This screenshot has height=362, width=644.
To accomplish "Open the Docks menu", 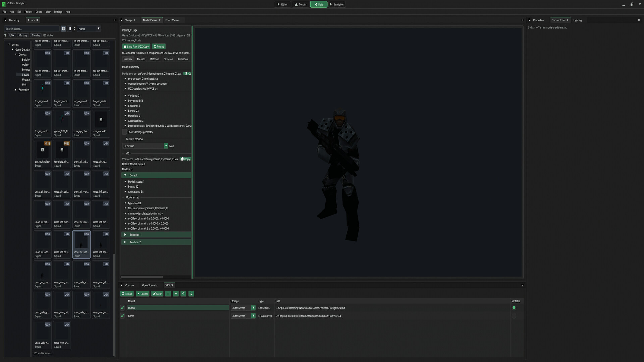I will [39, 12].
